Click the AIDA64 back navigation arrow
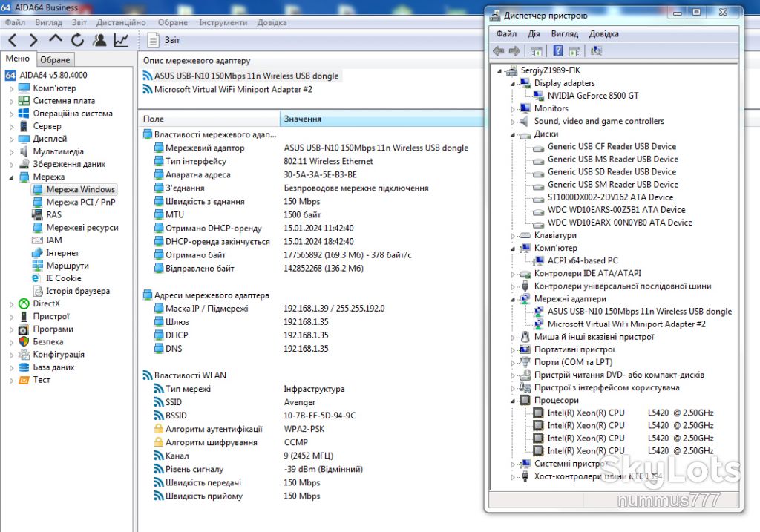The image size is (760, 532). pyautogui.click(x=13, y=40)
